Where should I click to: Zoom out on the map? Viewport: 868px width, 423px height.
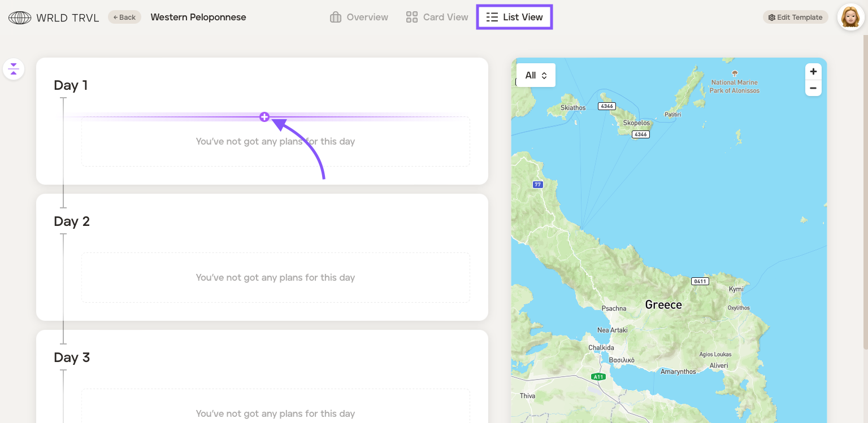[x=813, y=88]
